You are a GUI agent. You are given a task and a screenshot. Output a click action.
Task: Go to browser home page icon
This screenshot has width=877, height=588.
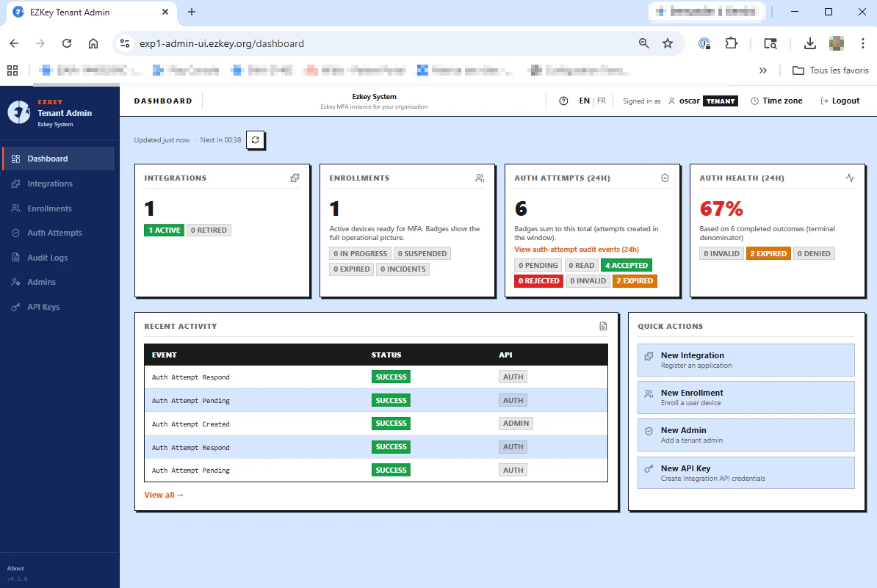[x=93, y=43]
